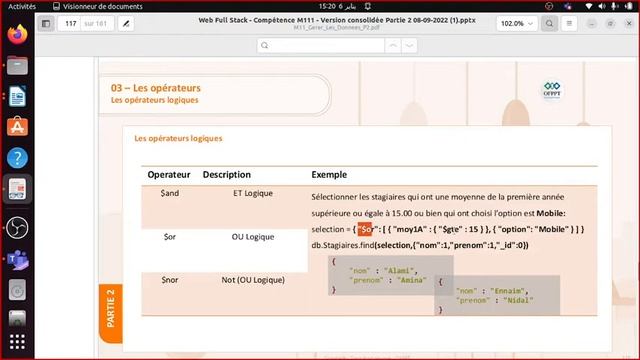This screenshot has width=640, height=360.
Task: Open the clock and calendar at 15:20
Action: [x=337, y=6]
